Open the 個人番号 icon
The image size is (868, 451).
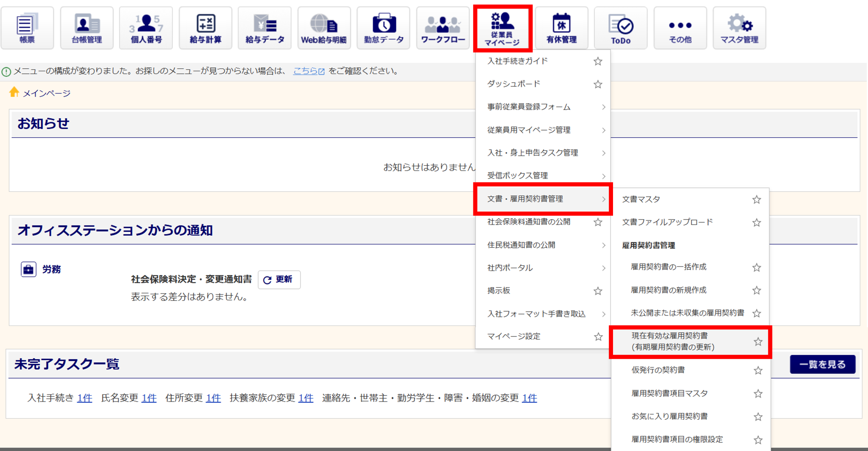click(146, 28)
